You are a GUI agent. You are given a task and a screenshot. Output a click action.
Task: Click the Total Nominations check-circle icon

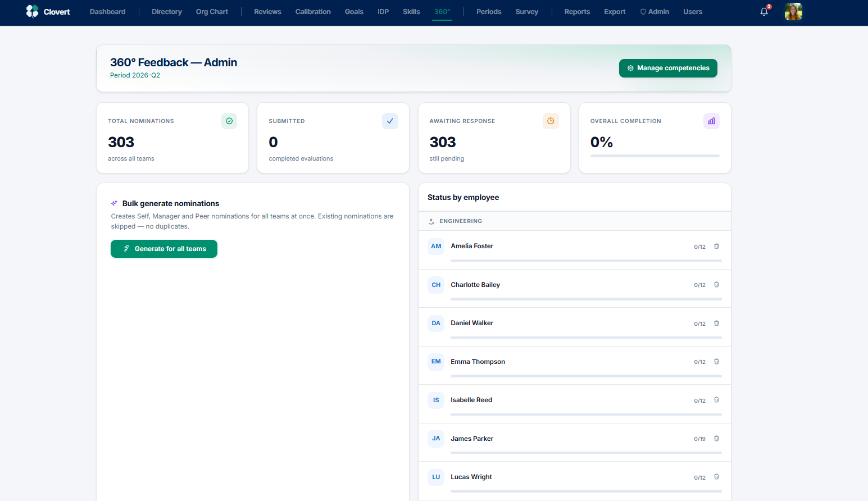click(x=229, y=121)
